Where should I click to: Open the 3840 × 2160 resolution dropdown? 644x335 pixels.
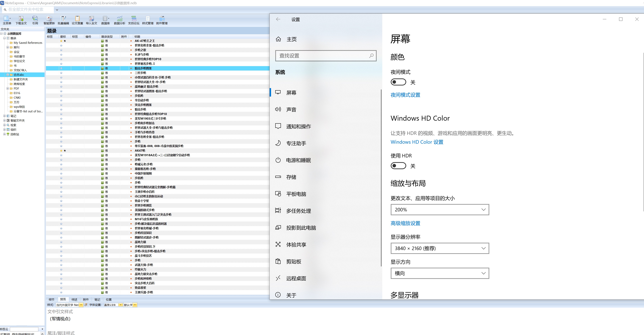click(440, 248)
